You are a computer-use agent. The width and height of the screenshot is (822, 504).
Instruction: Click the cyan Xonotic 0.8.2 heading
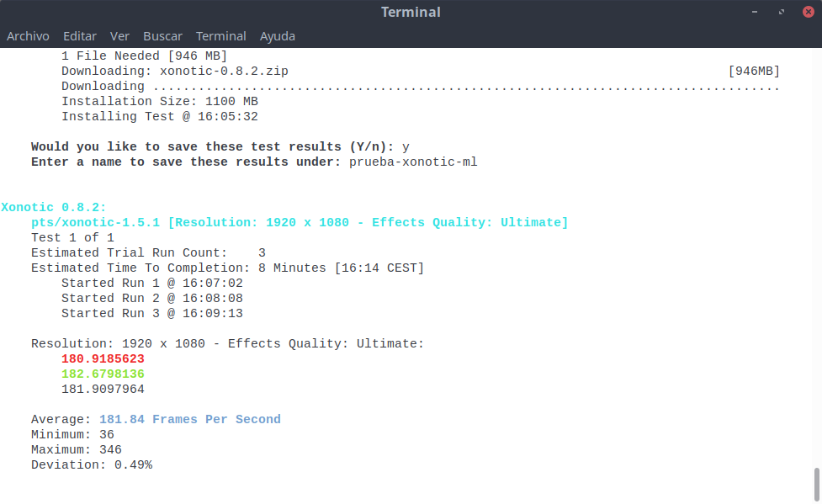[x=54, y=207]
